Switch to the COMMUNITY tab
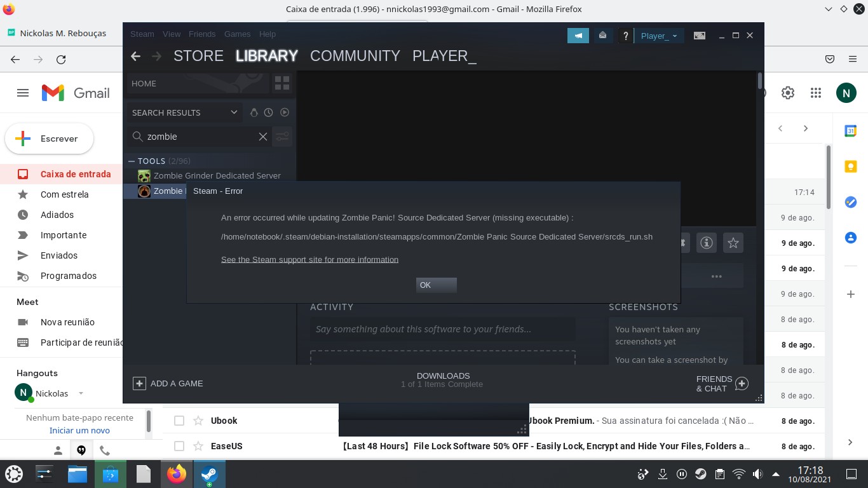This screenshot has height=488, width=868. (355, 56)
